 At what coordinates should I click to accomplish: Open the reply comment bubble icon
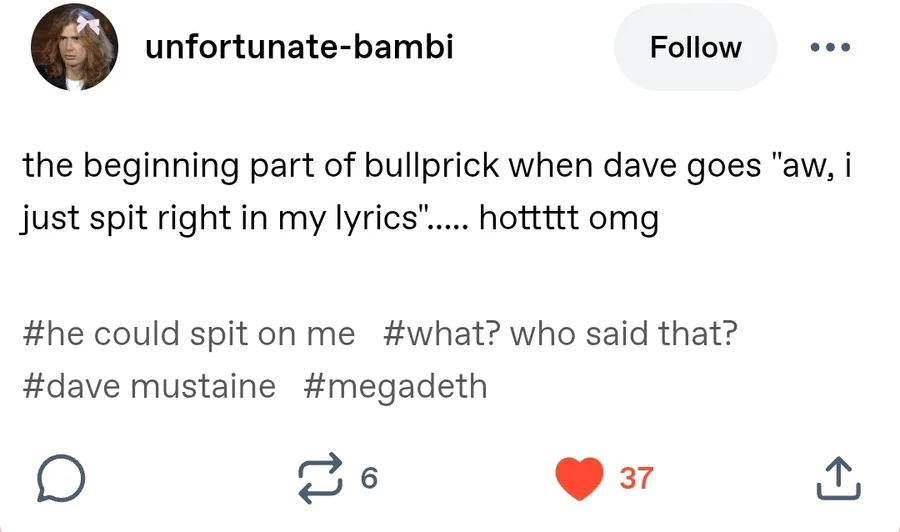60,479
